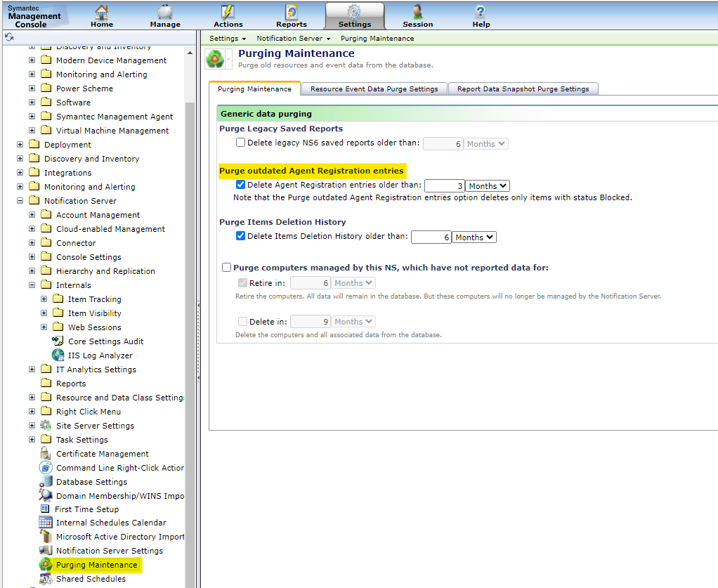The width and height of the screenshot is (718, 588).
Task: Select Shared Schedules in the tree
Action: pos(91,579)
